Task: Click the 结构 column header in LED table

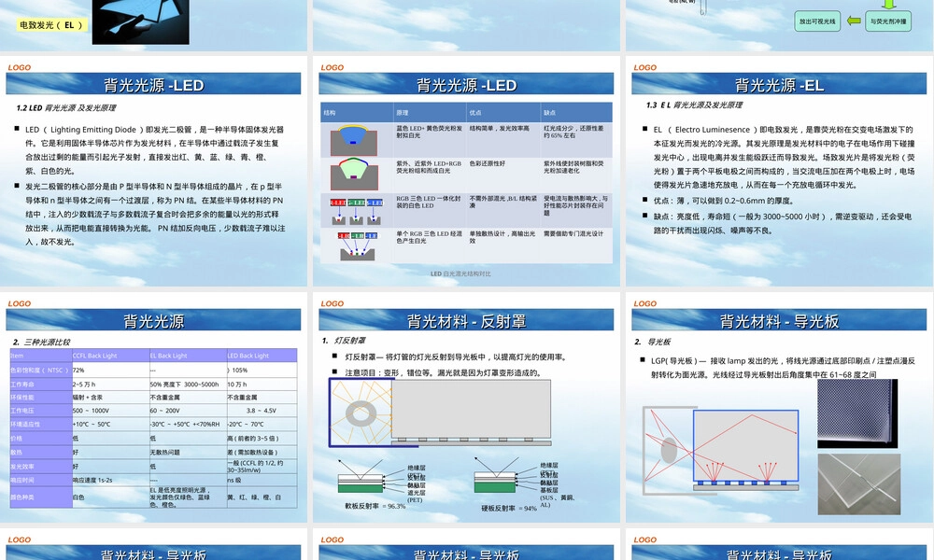Action: pyautogui.click(x=357, y=112)
